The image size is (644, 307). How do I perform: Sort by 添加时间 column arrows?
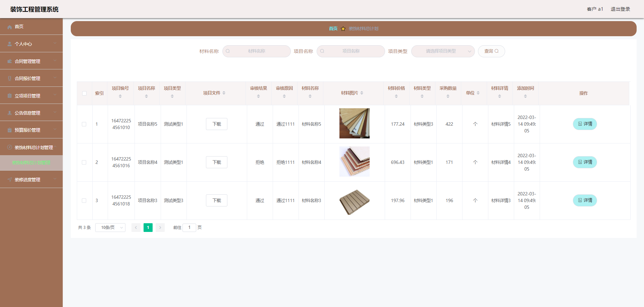(525, 96)
